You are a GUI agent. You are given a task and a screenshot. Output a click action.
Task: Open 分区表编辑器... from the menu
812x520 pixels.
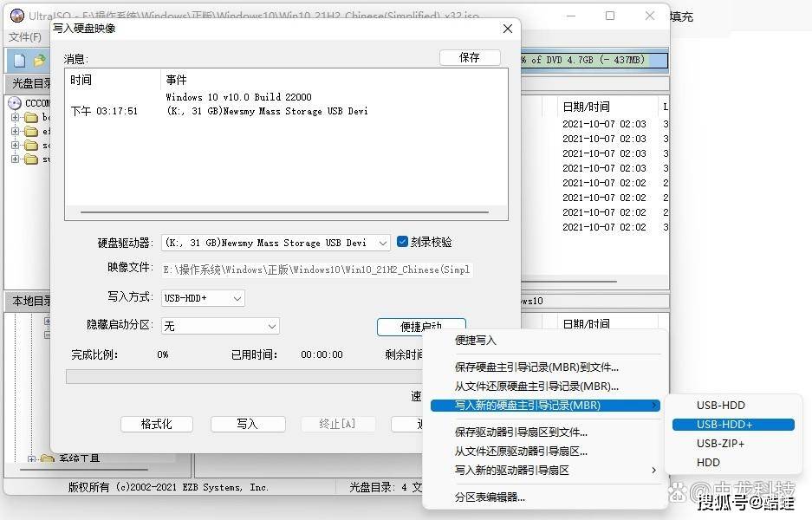(490, 497)
